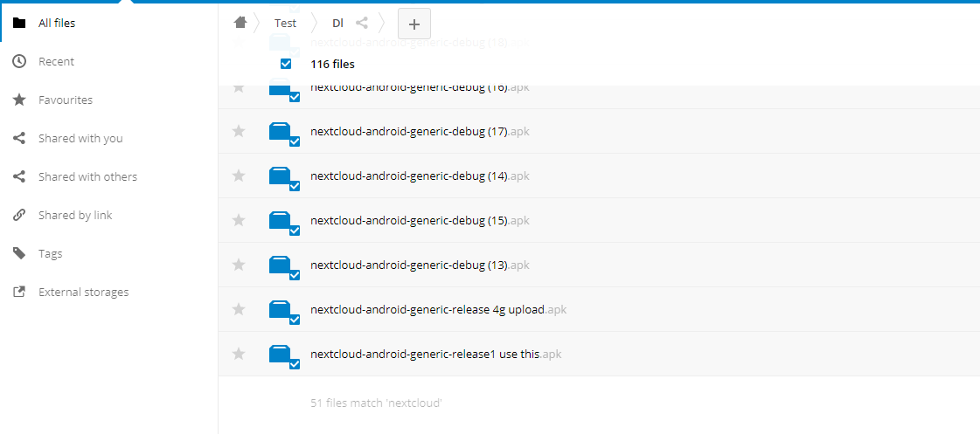Open nextcloud-android-generic-debug (14).apk
This screenshot has height=434, width=980.
pyautogui.click(x=420, y=176)
